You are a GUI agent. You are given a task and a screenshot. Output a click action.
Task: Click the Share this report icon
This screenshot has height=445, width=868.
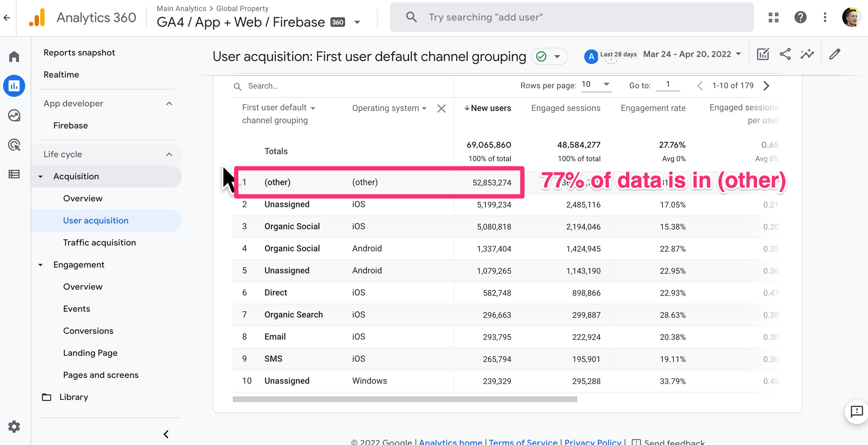[785, 54]
